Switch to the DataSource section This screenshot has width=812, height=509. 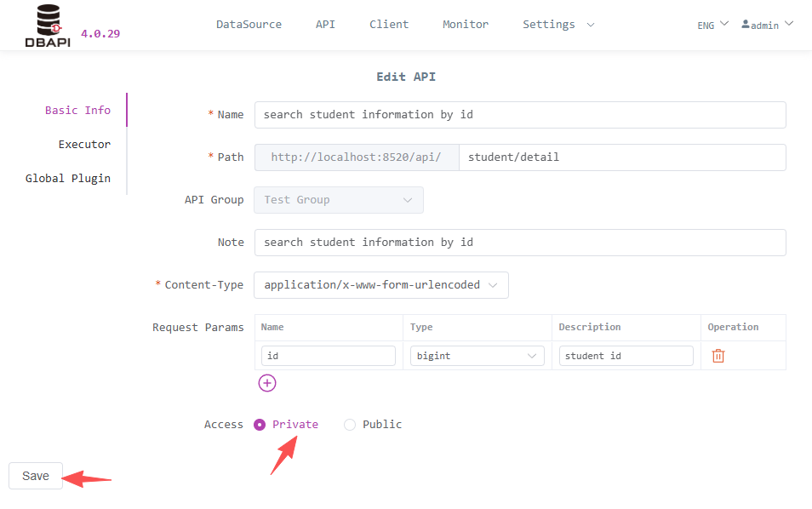[249, 25]
